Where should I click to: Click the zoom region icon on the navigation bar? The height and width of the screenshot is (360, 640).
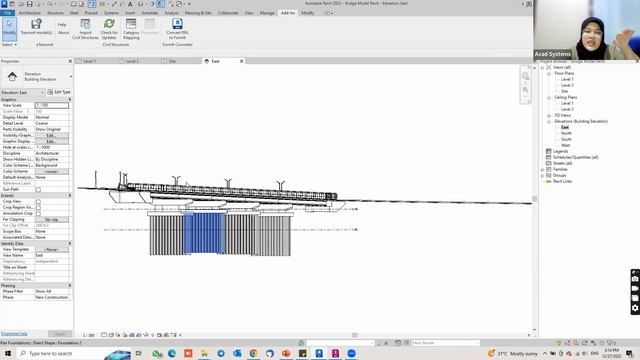point(525,90)
